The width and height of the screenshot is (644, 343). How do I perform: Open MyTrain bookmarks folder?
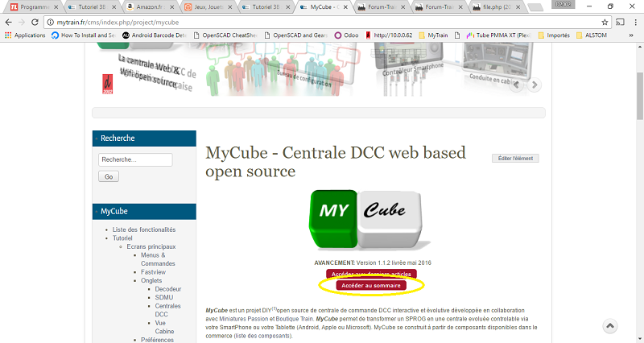coord(433,35)
